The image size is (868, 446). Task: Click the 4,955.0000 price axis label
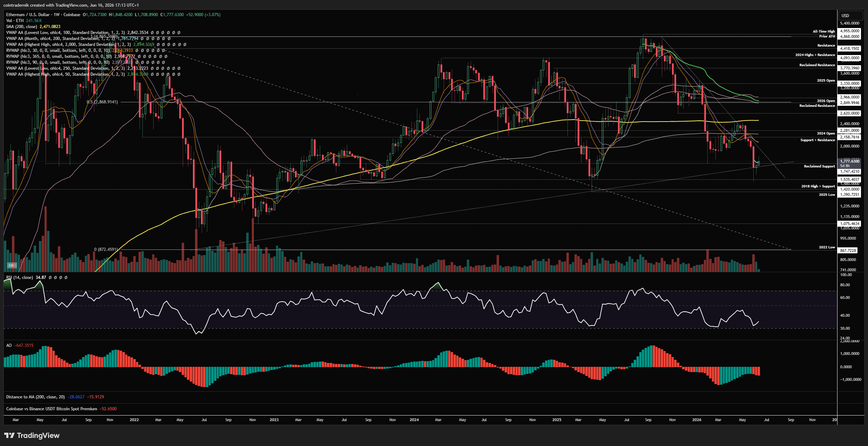[850, 31]
